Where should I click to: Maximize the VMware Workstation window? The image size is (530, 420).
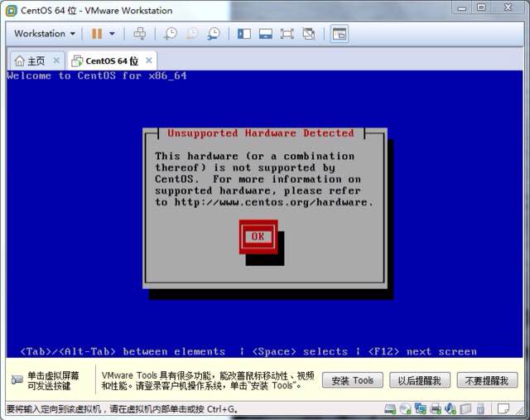pyautogui.click(x=482, y=7)
